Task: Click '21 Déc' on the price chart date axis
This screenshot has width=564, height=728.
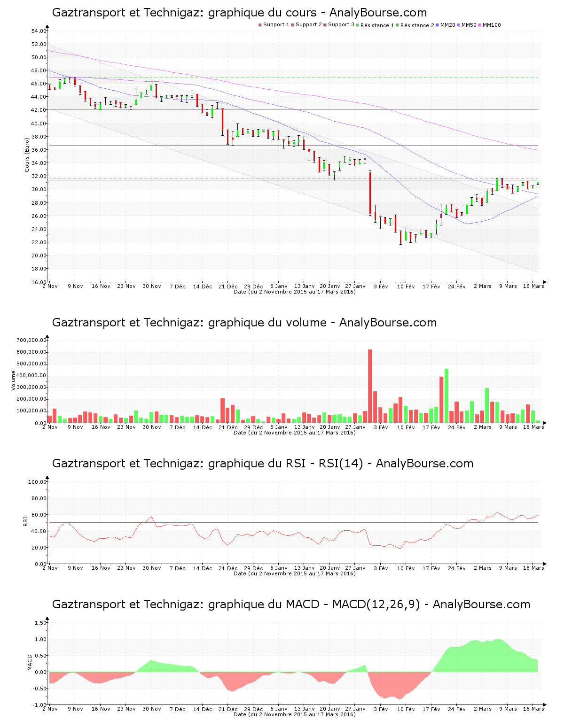Action: (x=228, y=286)
